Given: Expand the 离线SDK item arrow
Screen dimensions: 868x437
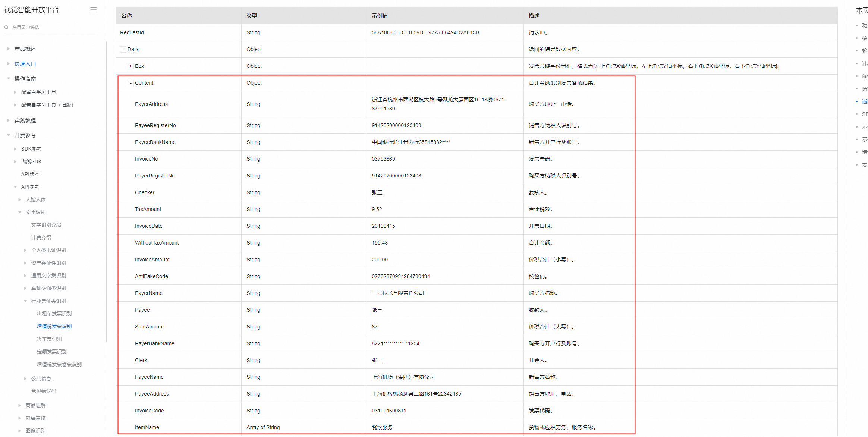Looking at the screenshot, I should (15, 161).
